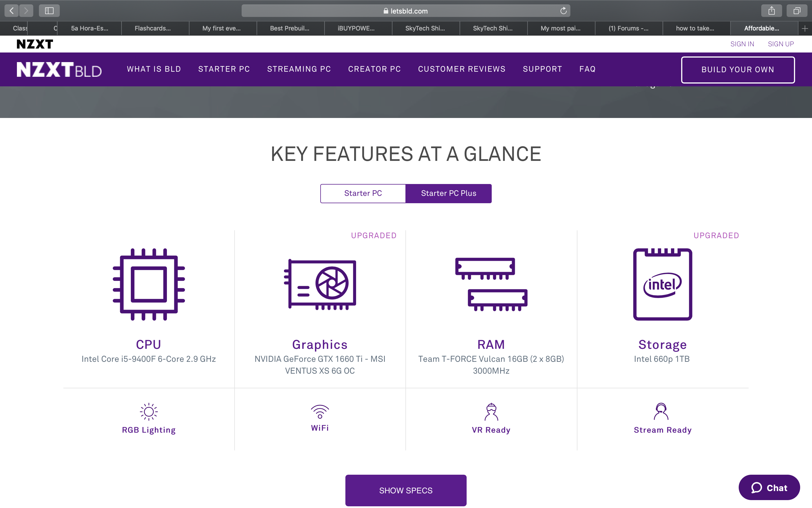
Task: Click the black NZXT logo
Action: coord(35,44)
